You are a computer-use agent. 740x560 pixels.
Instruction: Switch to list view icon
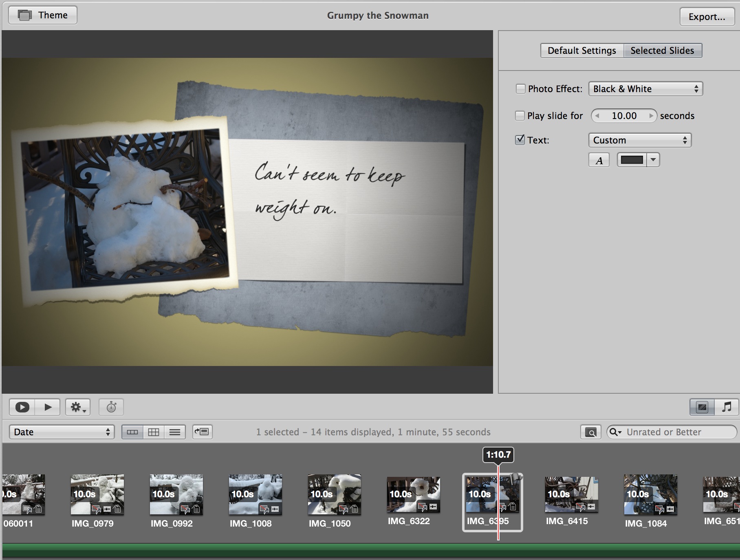175,432
